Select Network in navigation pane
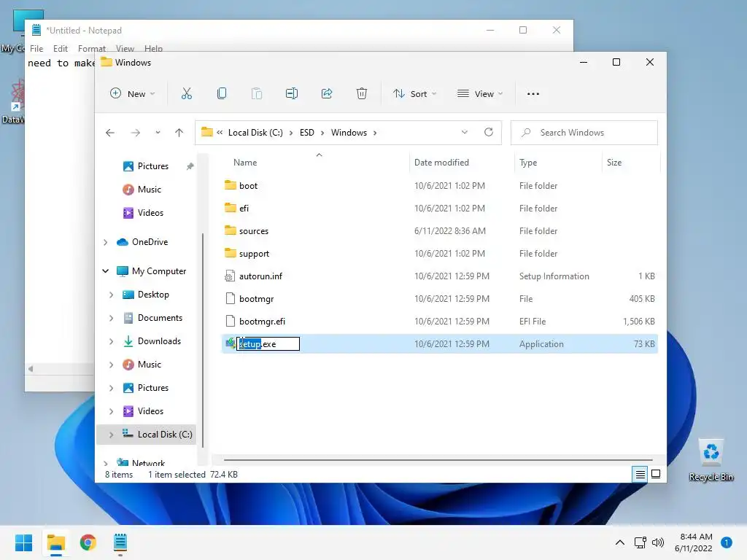The image size is (747, 560). [148, 463]
